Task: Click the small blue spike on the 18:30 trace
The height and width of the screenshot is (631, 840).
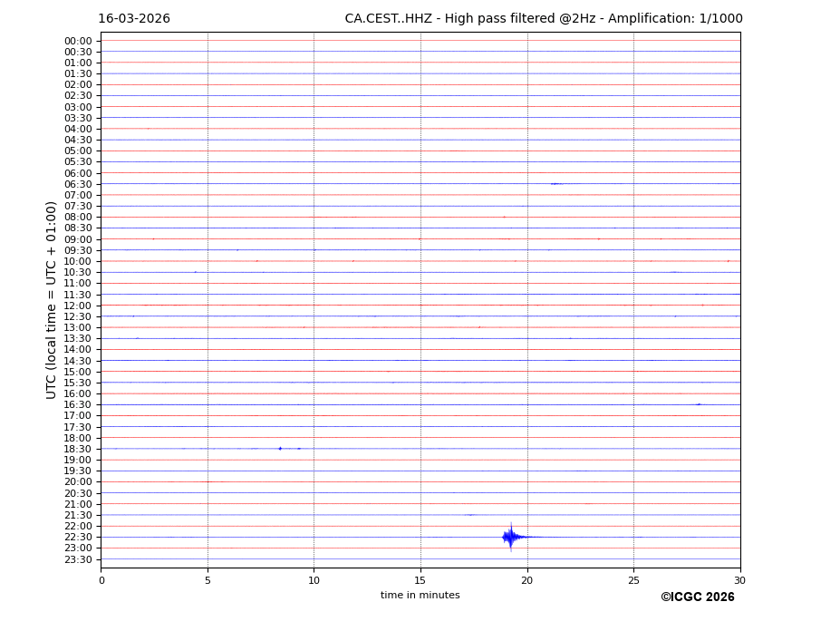Action: tap(280, 448)
